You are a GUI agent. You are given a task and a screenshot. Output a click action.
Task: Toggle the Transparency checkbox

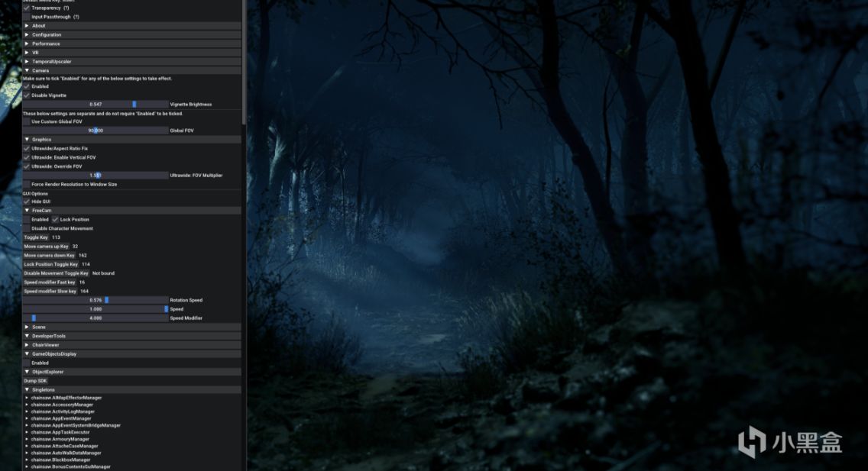click(x=27, y=8)
